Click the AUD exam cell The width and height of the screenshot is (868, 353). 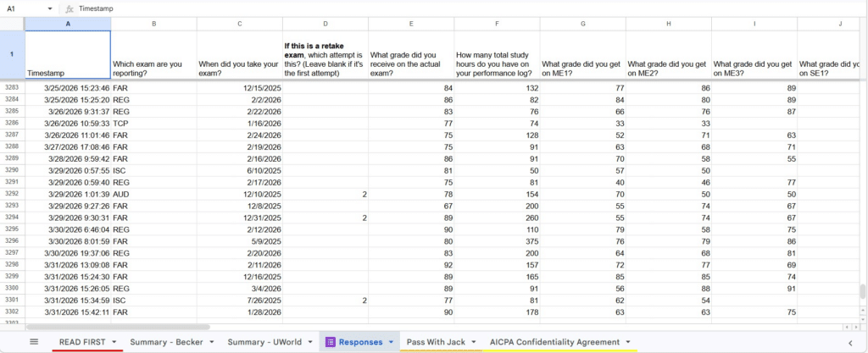tap(153, 195)
